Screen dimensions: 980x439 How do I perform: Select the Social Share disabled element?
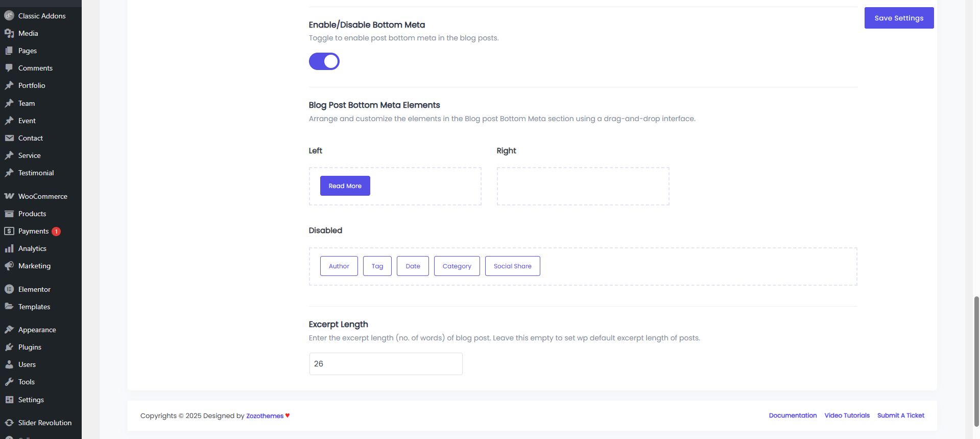tap(512, 266)
